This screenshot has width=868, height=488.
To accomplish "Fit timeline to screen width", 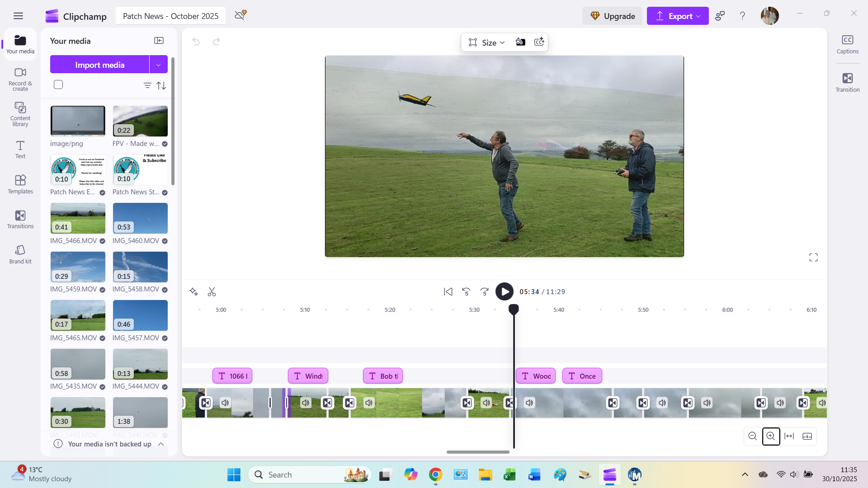I will coord(789,436).
